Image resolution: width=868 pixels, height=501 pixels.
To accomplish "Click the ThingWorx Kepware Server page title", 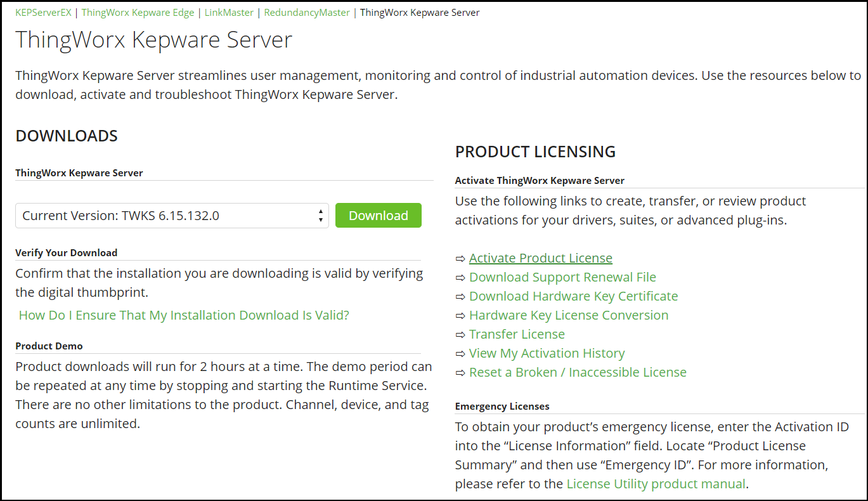I will [x=153, y=40].
